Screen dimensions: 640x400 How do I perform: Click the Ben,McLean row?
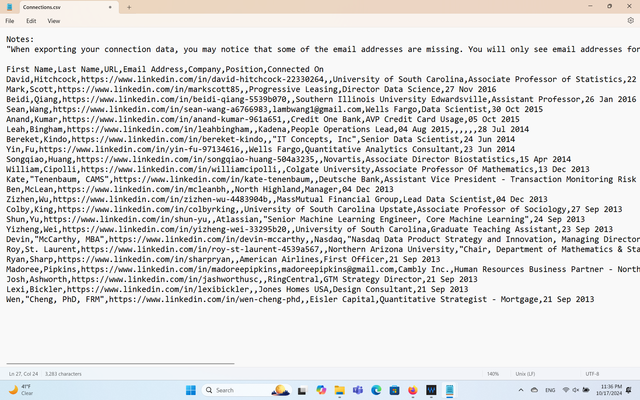tap(200, 189)
